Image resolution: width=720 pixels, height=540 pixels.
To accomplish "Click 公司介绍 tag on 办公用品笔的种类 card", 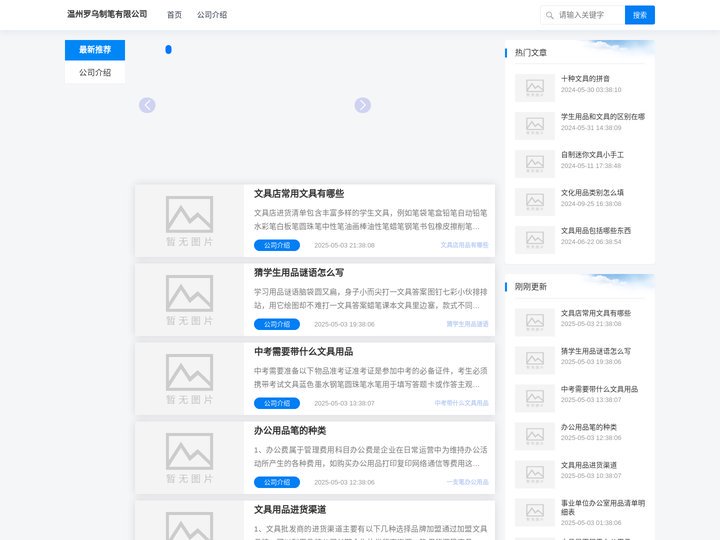I will [277, 482].
